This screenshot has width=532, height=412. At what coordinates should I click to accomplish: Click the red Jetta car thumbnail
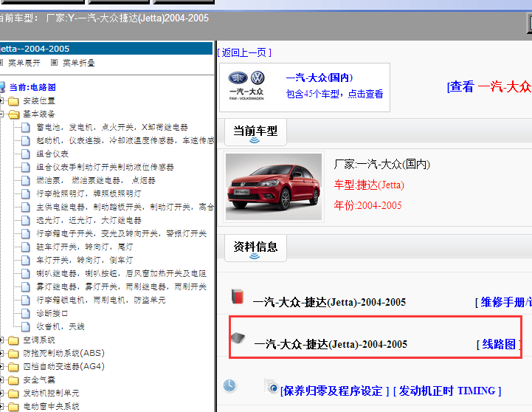(274, 187)
